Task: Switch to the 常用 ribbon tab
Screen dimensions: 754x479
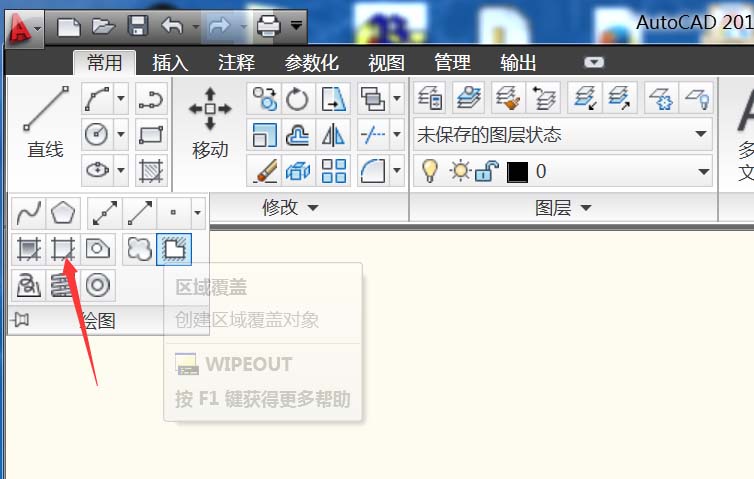Action: [104, 63]
